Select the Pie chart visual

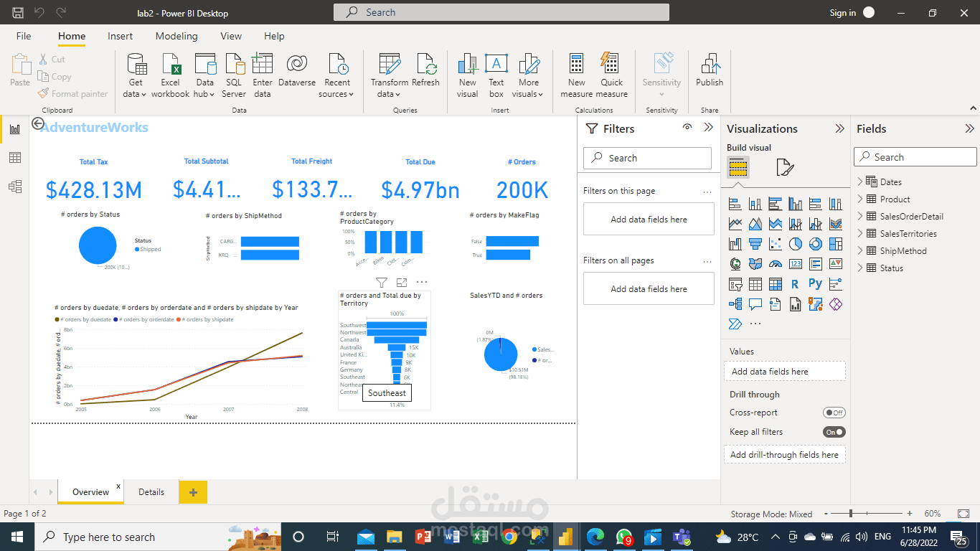[796, 244]
